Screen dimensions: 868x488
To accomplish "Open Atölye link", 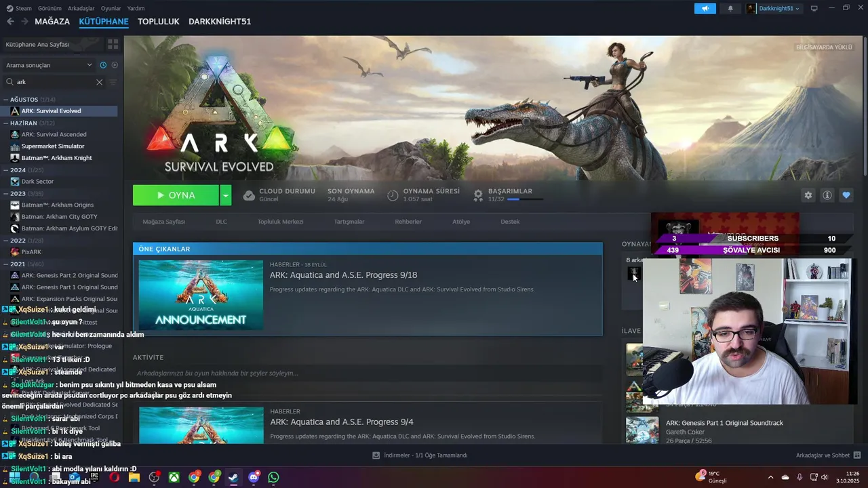I will [461, 222].
